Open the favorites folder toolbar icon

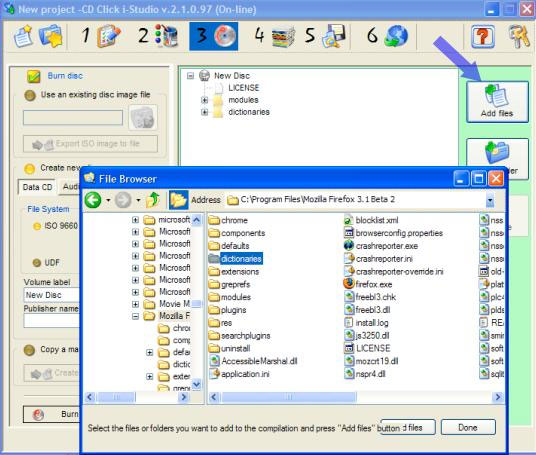coord(51,36)
